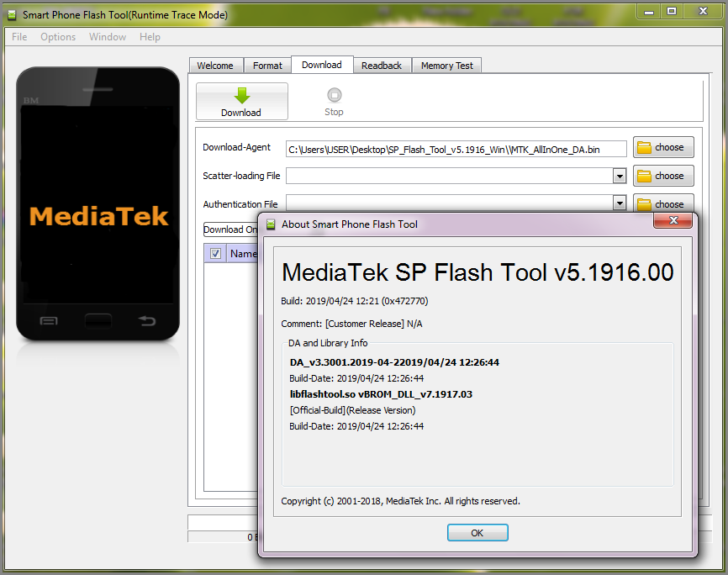Screen dimensions: 728x575
Task: Open the File menu
Action: [19, 37]
